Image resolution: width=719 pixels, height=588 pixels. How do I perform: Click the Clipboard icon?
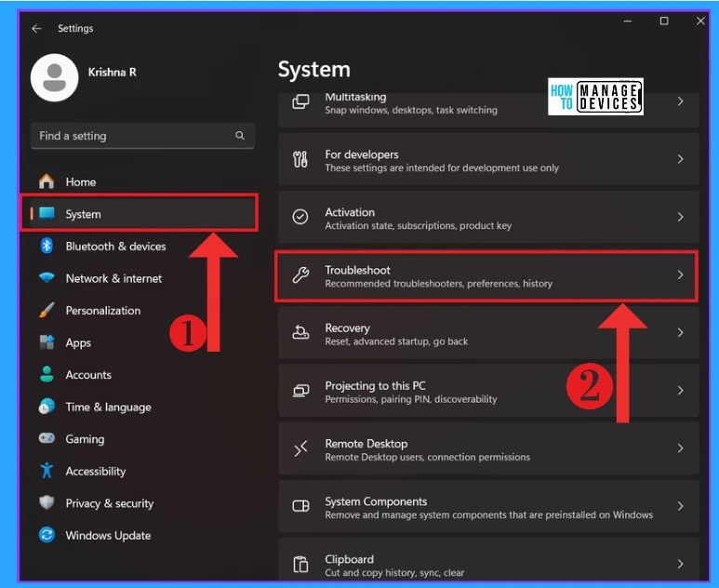[x=300, y=564]
